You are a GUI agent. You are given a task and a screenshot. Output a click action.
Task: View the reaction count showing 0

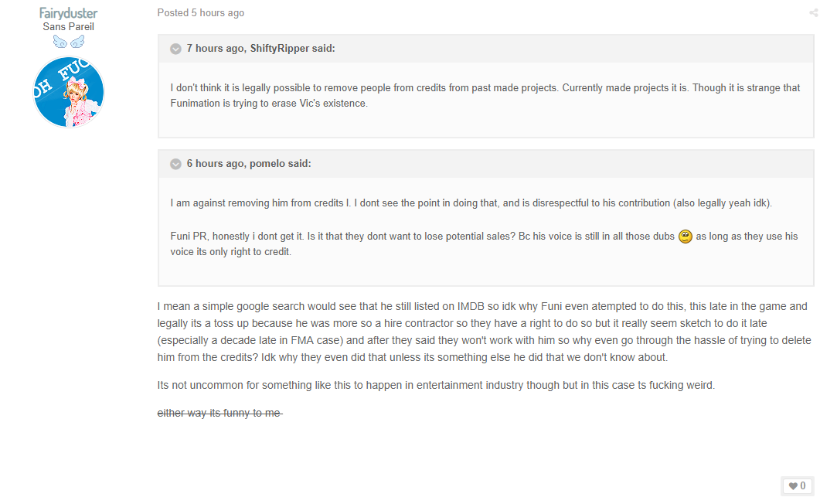(x=803, y=486)
